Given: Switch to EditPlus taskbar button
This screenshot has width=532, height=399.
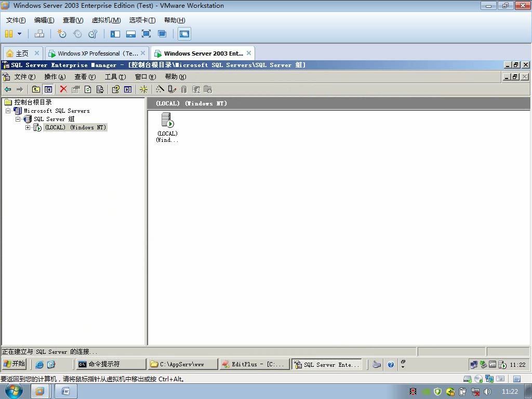Looking at the screenshot, I should tap(255, 364).
